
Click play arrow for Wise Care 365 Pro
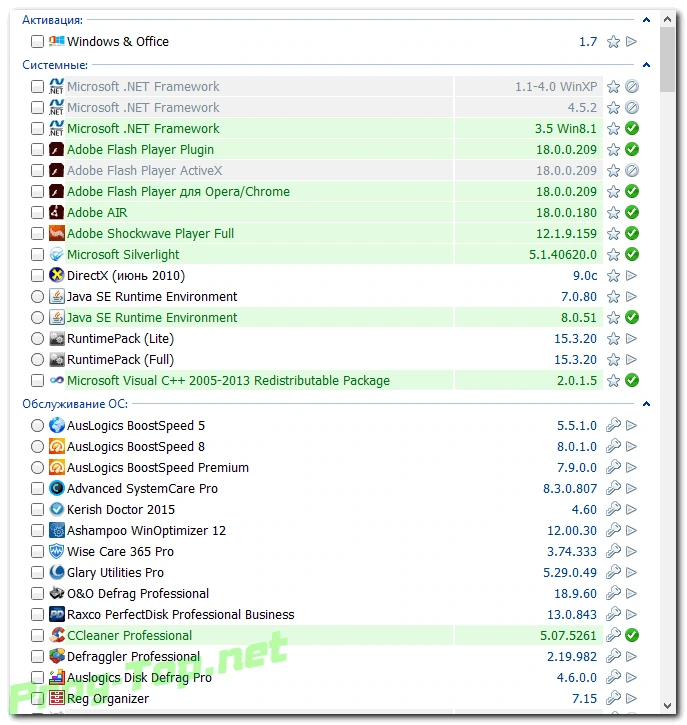(x=631, y=551)
